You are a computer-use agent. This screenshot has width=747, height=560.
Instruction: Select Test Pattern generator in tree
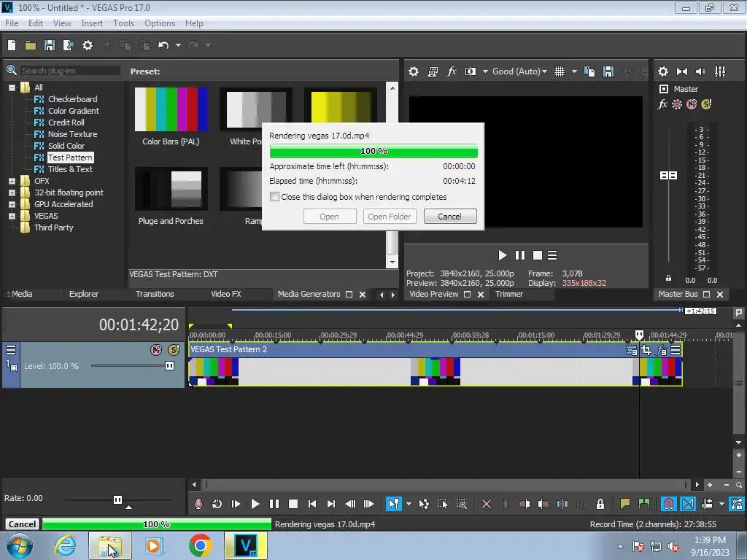click(x=70, y=157)
